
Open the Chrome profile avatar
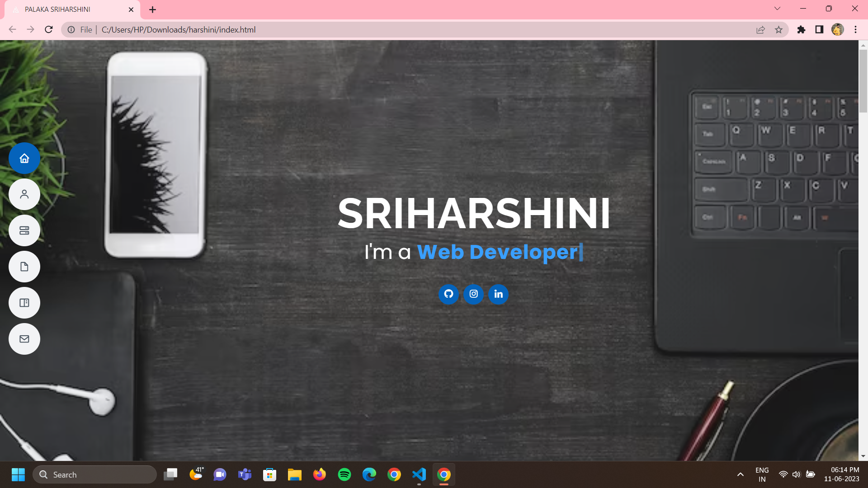point(837,29)
